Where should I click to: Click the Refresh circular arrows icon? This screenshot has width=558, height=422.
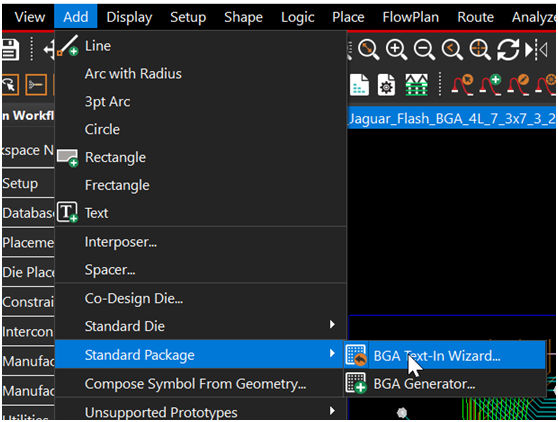tap(508, 49)
